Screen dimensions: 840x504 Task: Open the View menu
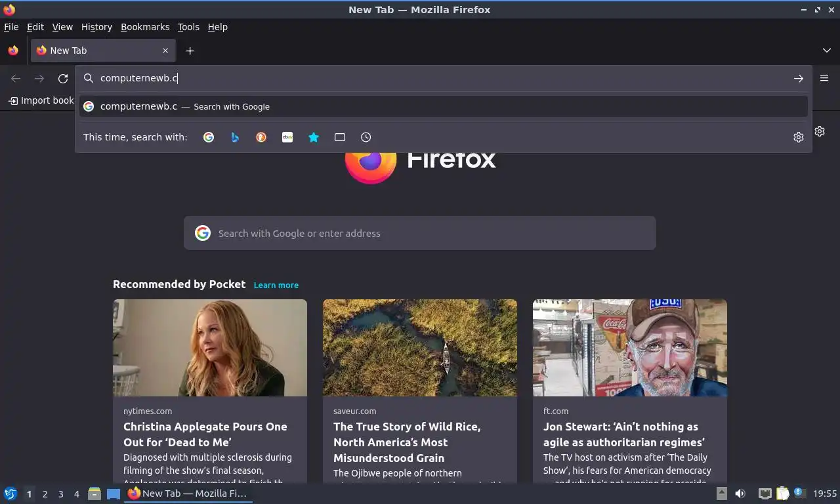[62, 27]
